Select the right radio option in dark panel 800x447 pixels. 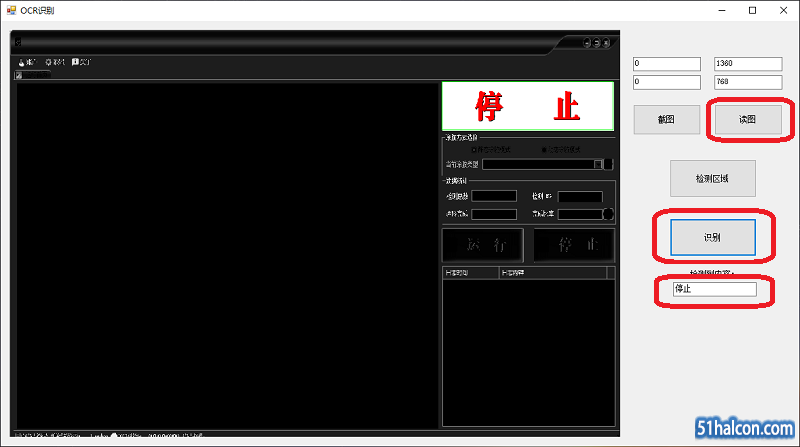544,150
